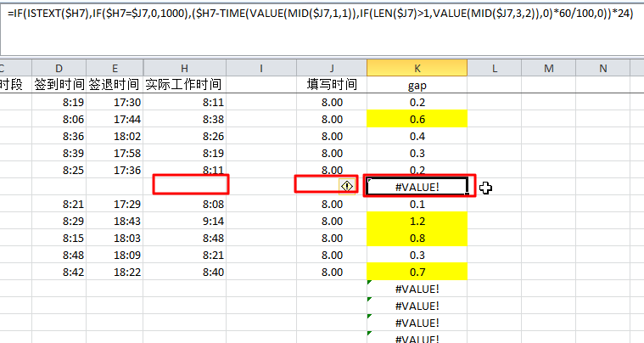Select the 18:43 sign-out cell
Viewport: 644px width, 343px height.
(x=115, y=221)
